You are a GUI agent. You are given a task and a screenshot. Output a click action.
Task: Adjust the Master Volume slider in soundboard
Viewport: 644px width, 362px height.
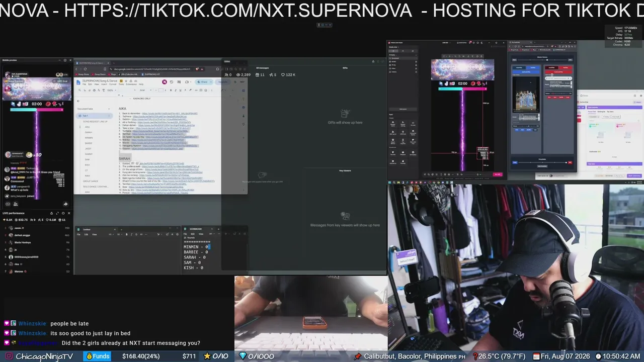pyautogui.click(x=542, y=59)
